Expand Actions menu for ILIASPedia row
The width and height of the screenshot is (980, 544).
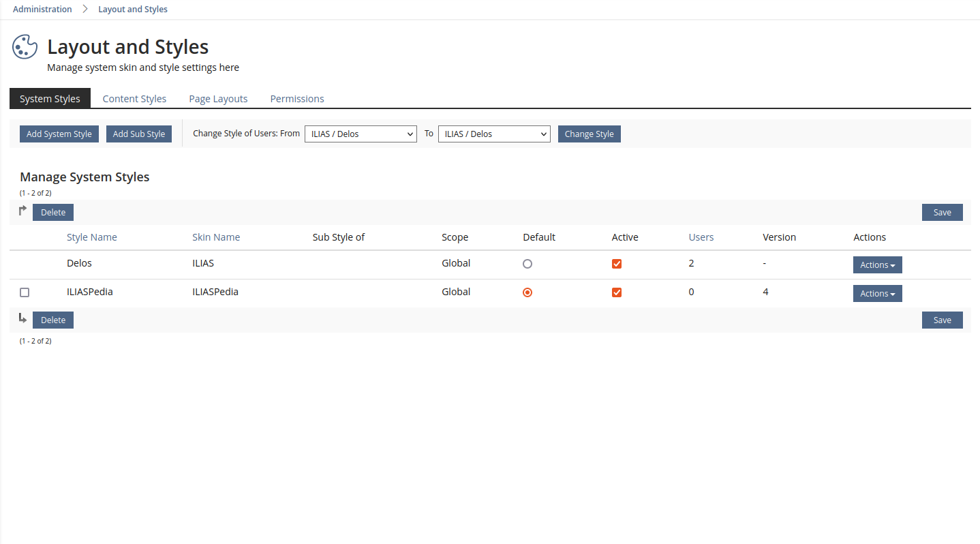877,293
